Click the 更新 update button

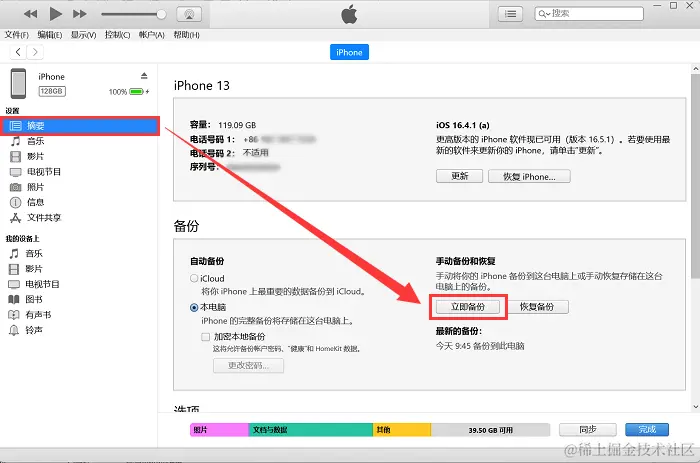point(459,176)
